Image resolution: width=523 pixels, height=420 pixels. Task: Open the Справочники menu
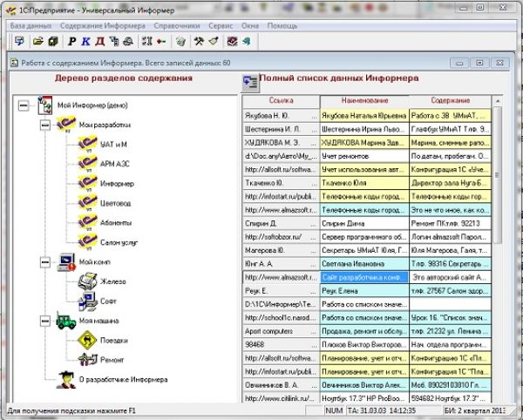click(x=176, y=26)
